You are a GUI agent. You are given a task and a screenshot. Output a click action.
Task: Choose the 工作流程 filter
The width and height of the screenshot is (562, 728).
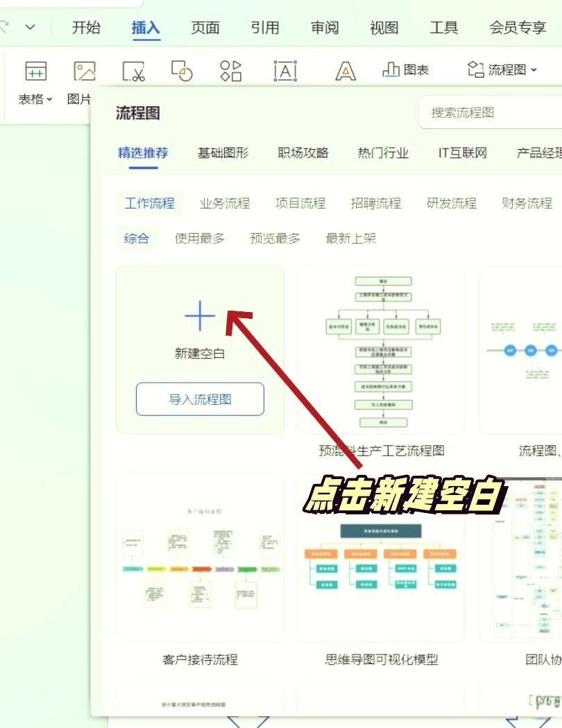click(150, 203)
